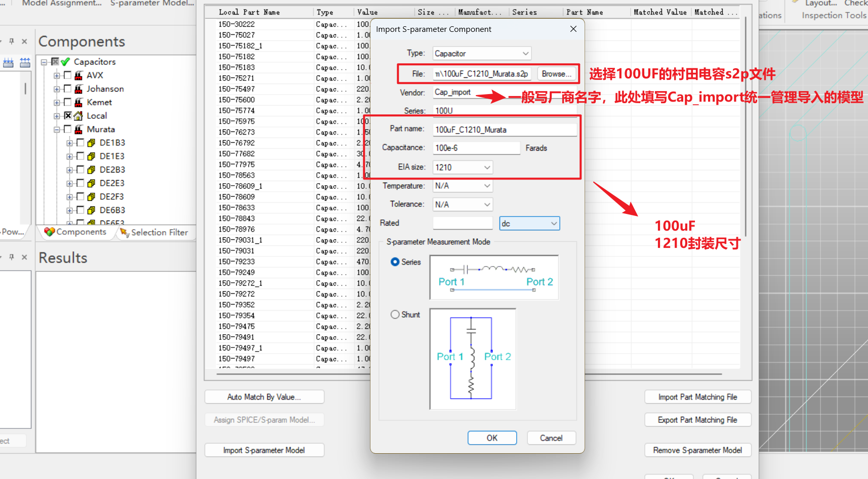
Task: Select Series measurement mode radio button
Action: 395,262
